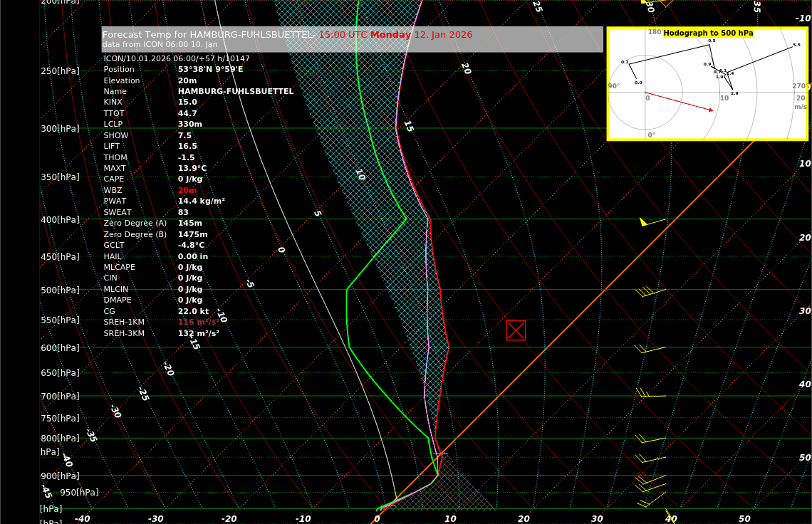Click the PWAT value 14.4 kg/m²

click(x=201, y=201)
